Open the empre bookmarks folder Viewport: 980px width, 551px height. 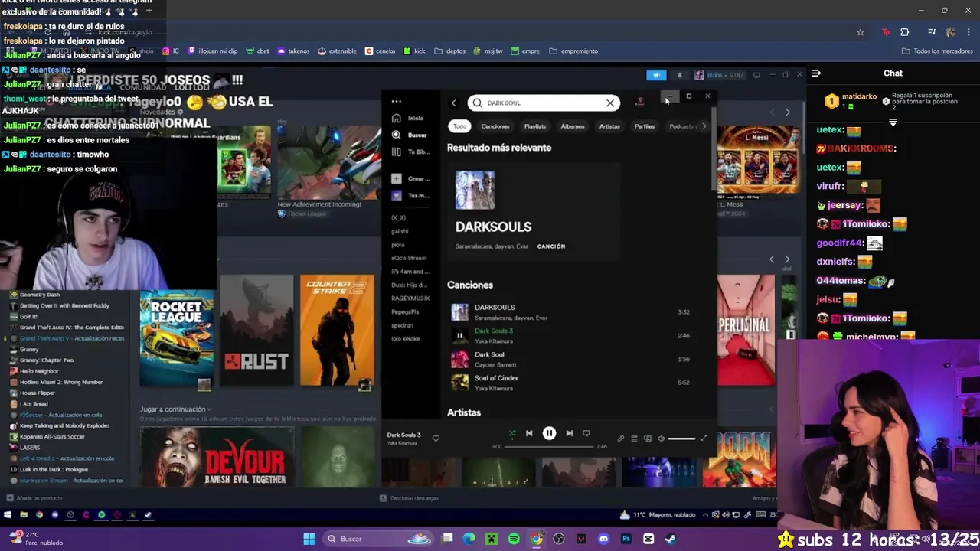(524, 51)
